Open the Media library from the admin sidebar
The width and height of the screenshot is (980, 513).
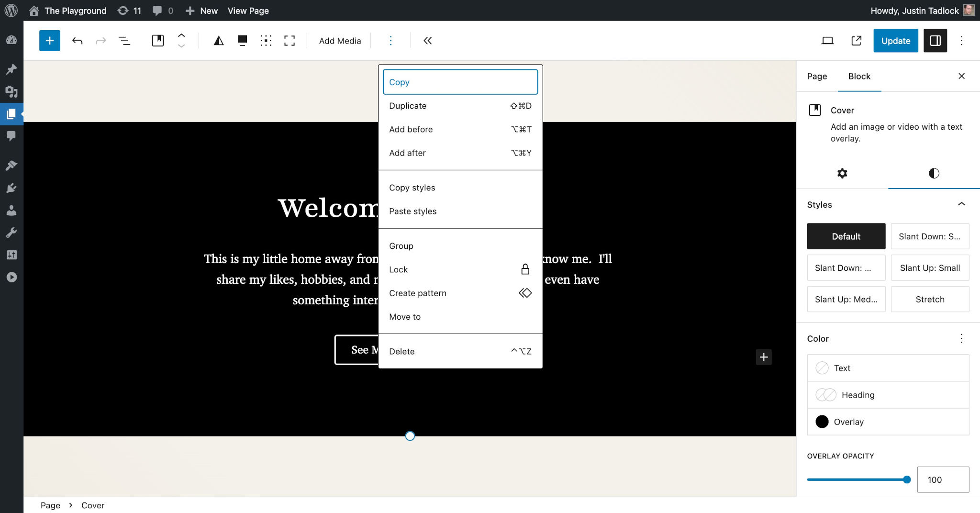pos(11,91)
